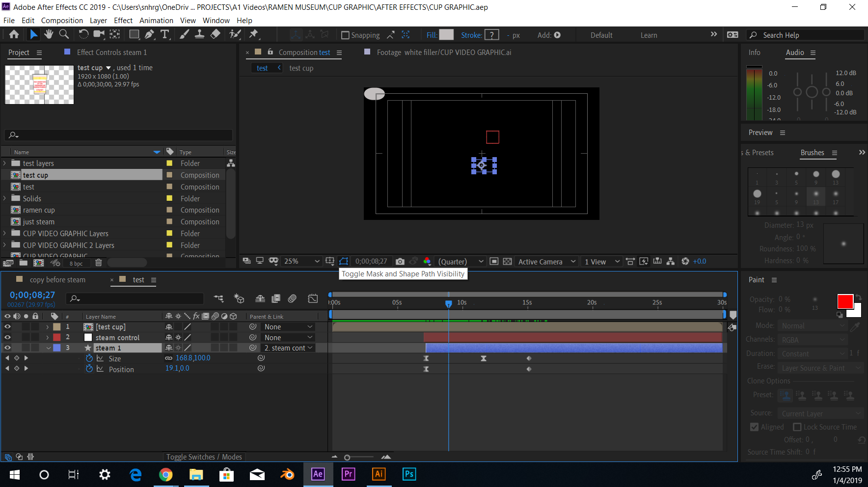Open the Graph Editor icon
This screenshot has width=868, height=487.
click(x=313, y=298)
